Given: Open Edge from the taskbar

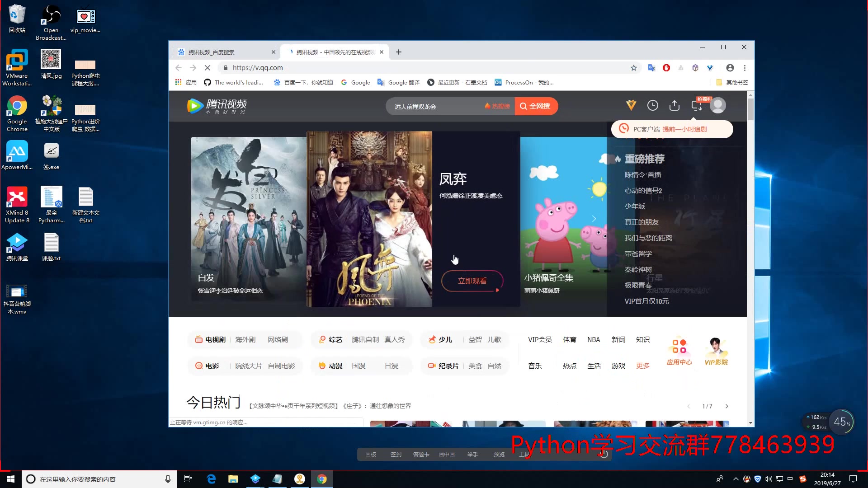Looking at the screenshot, I should (211, 479).
